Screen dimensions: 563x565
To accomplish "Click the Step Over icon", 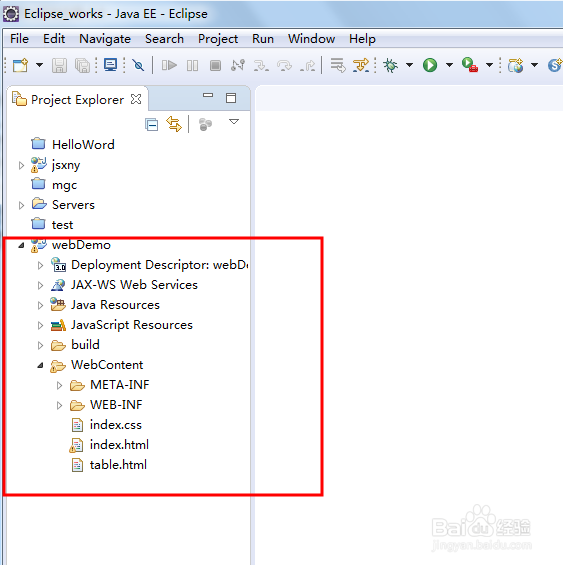I will pos(284,66).
